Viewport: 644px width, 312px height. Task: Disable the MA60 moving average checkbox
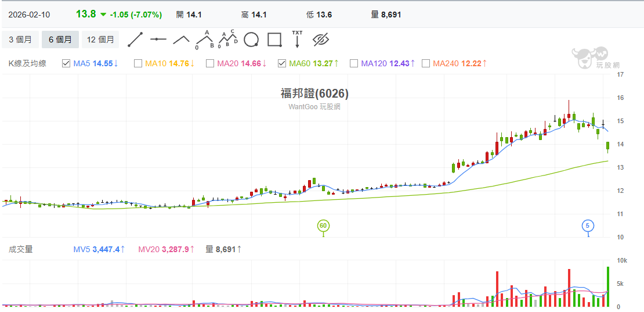pyautogui.click(x=282, y=63)
